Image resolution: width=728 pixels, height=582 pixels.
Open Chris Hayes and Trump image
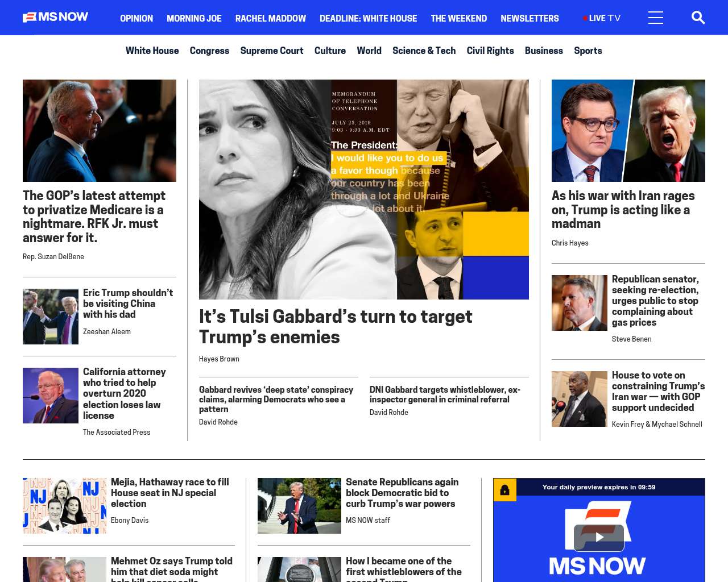click(628, 131)
